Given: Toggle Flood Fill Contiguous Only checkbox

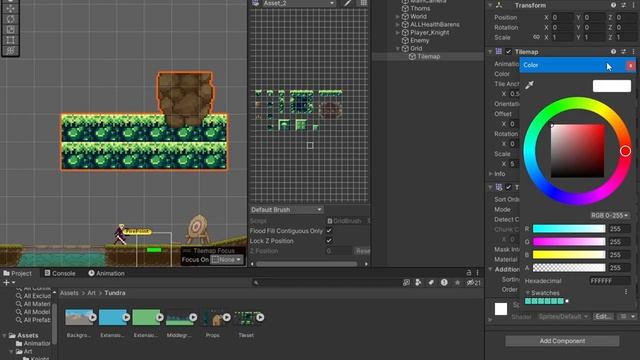Looking at the screenshot, I should (x=329, y=231).
